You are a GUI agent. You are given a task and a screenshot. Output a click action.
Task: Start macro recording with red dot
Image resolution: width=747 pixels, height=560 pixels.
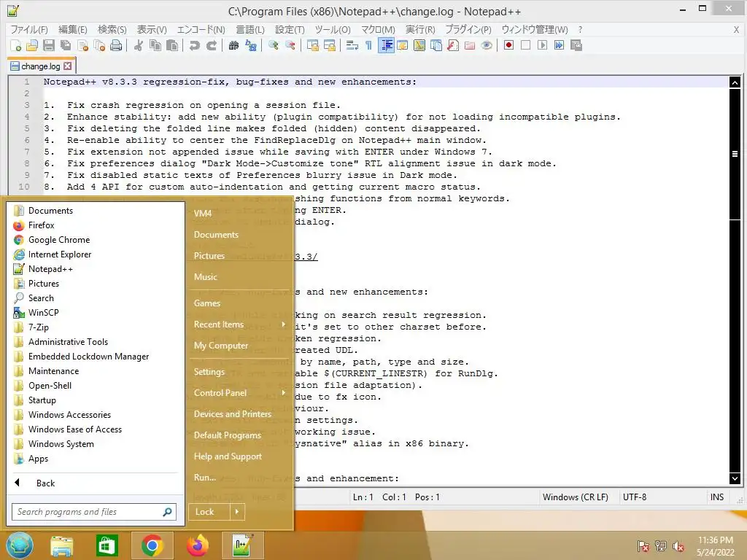(508, 46)
